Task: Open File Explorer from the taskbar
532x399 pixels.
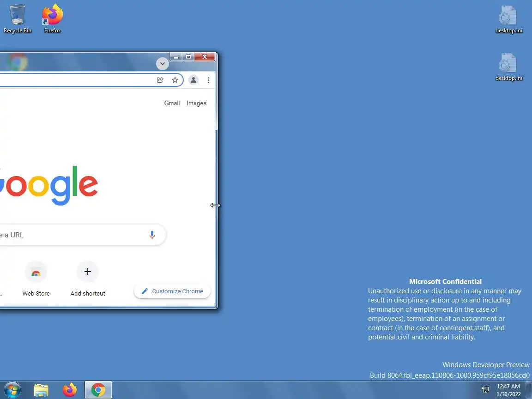Action: coord(41,390)
